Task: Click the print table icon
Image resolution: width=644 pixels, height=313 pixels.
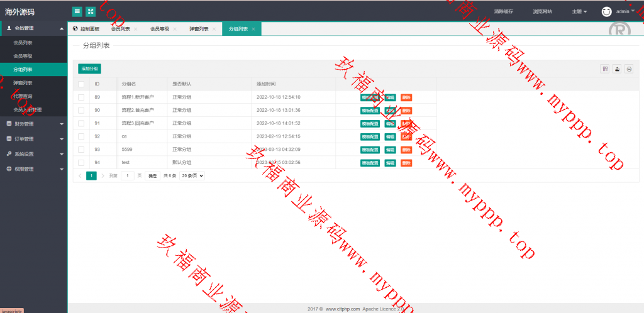Action: (628, 69)
